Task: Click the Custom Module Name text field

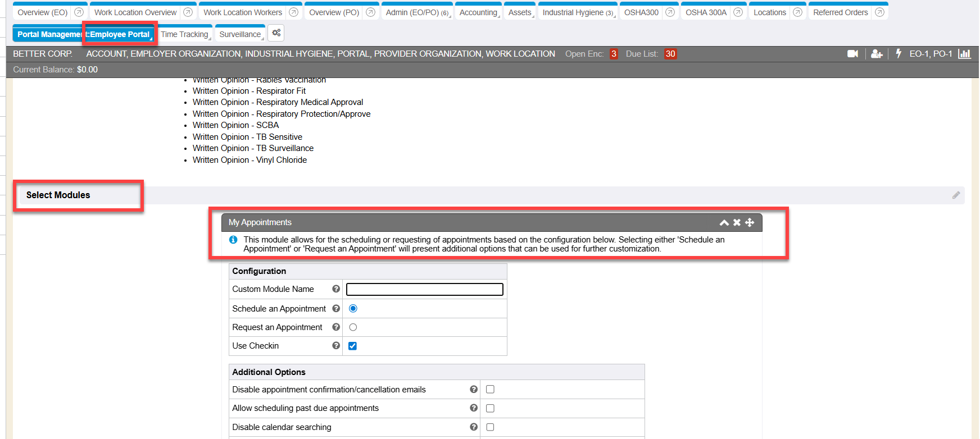Action: tap(424, 289)
